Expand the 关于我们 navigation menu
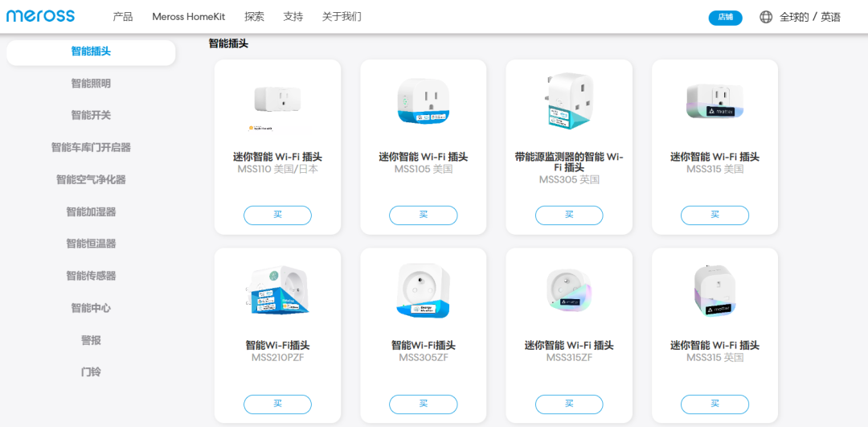Screen dimensions: 868x427 click(x=342, y=17)
